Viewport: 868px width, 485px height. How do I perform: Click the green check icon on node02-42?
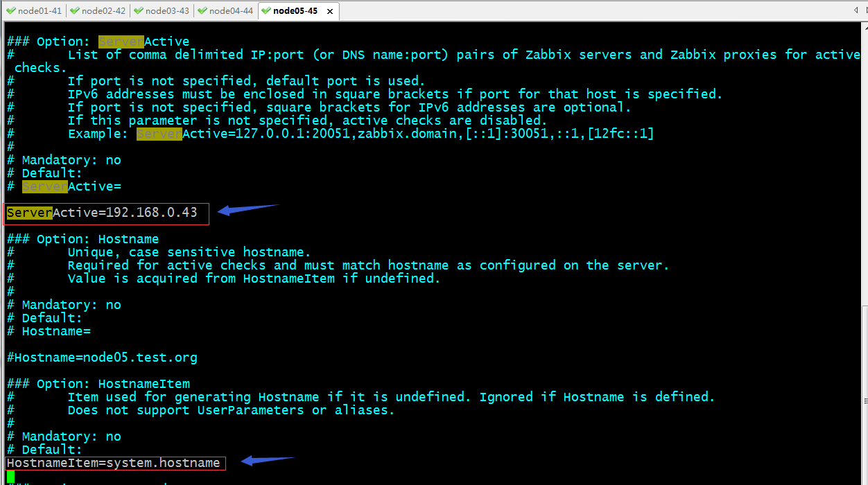[x=75, y=10]
